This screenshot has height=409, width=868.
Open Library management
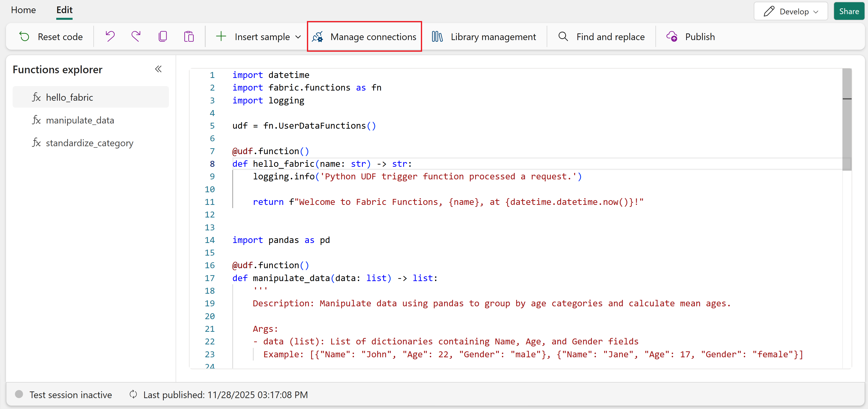(484, 37)
